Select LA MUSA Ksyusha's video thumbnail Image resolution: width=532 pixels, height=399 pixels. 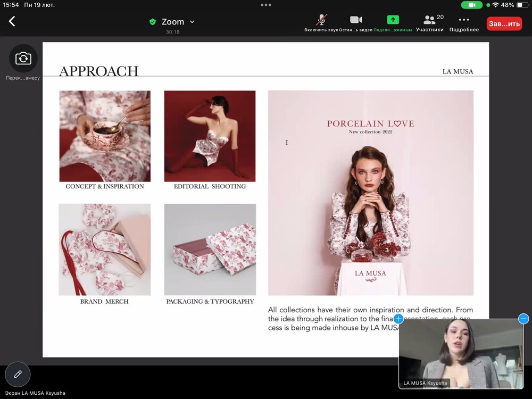click(461, 354)
